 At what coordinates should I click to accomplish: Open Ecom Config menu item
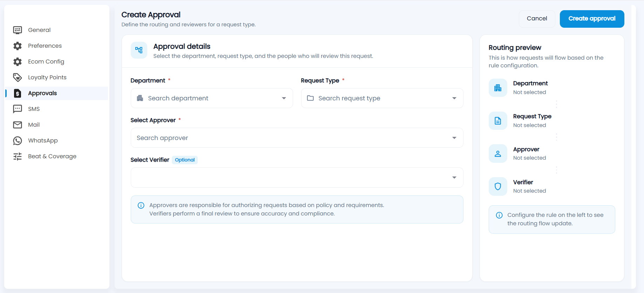tap(57, 62)
